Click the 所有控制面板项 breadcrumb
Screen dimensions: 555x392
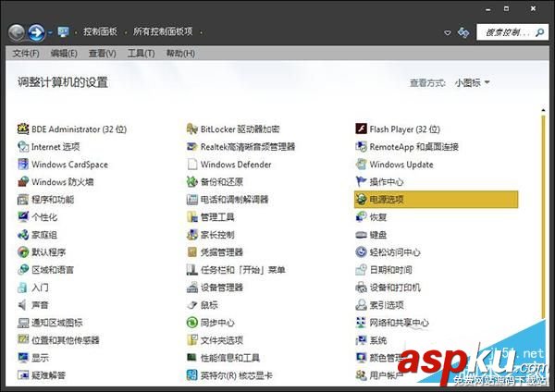pyautogui.click(x=163, y=31)
